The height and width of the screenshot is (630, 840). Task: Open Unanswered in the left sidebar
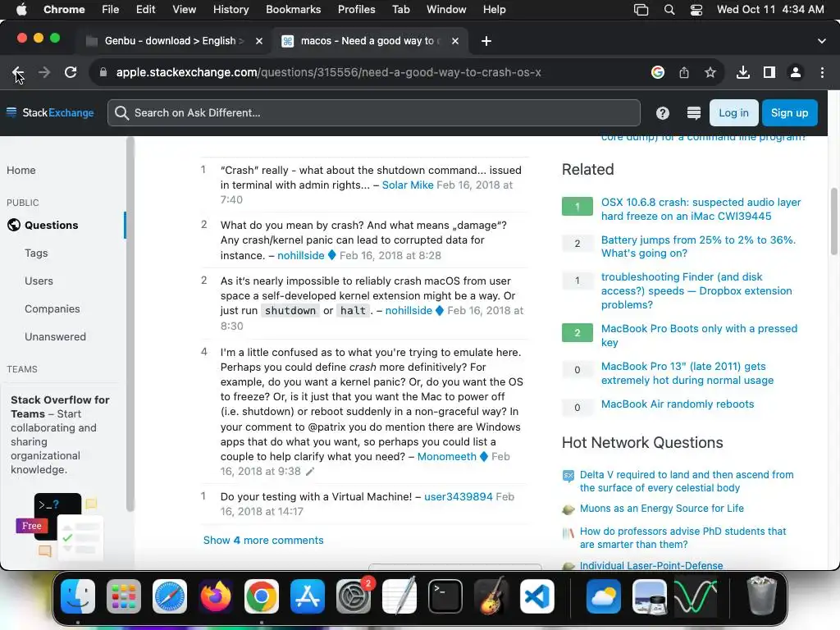click(x=55, y=336)
